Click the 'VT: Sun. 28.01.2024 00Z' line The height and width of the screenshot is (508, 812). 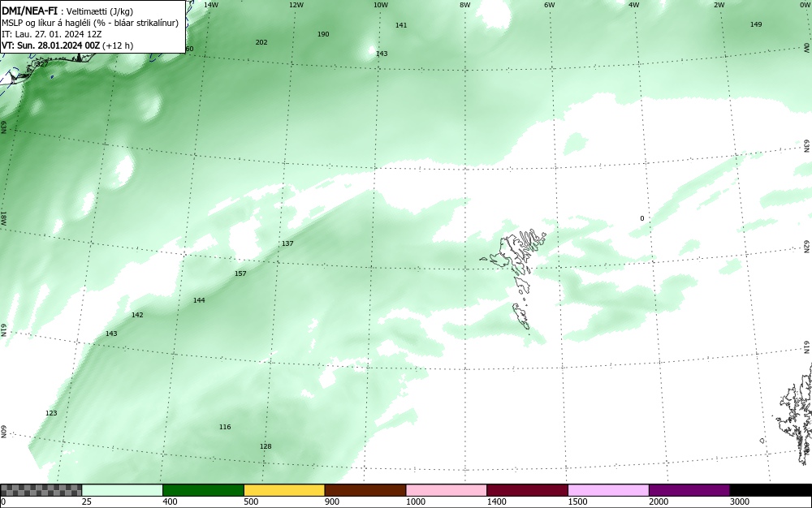coord(67,45)
